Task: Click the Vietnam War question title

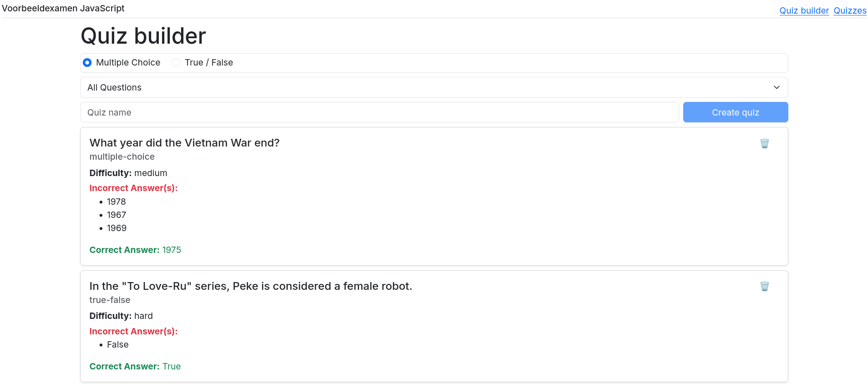Action: tap(184, 143)
